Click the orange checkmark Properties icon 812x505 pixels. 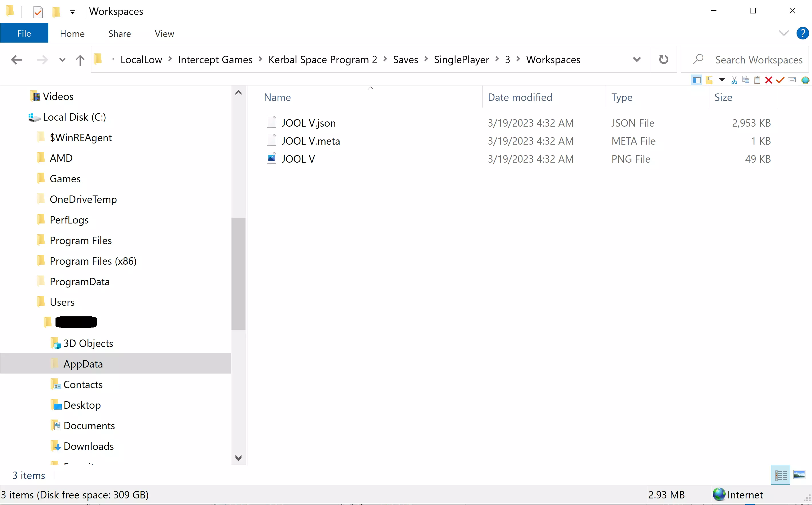(780, 80)
